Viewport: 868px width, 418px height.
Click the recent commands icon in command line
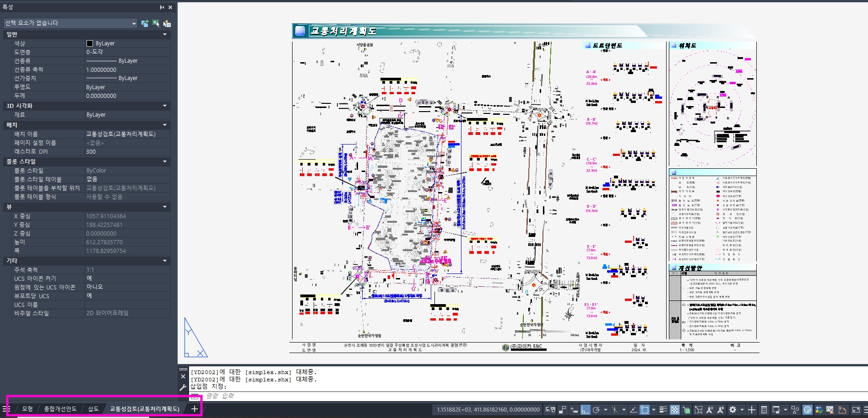point(195,396)
